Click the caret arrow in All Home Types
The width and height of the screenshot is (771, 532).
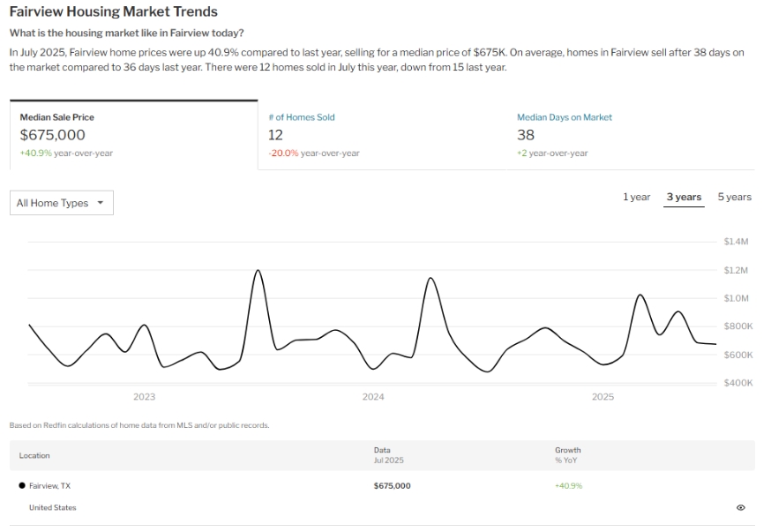[100, 203]
